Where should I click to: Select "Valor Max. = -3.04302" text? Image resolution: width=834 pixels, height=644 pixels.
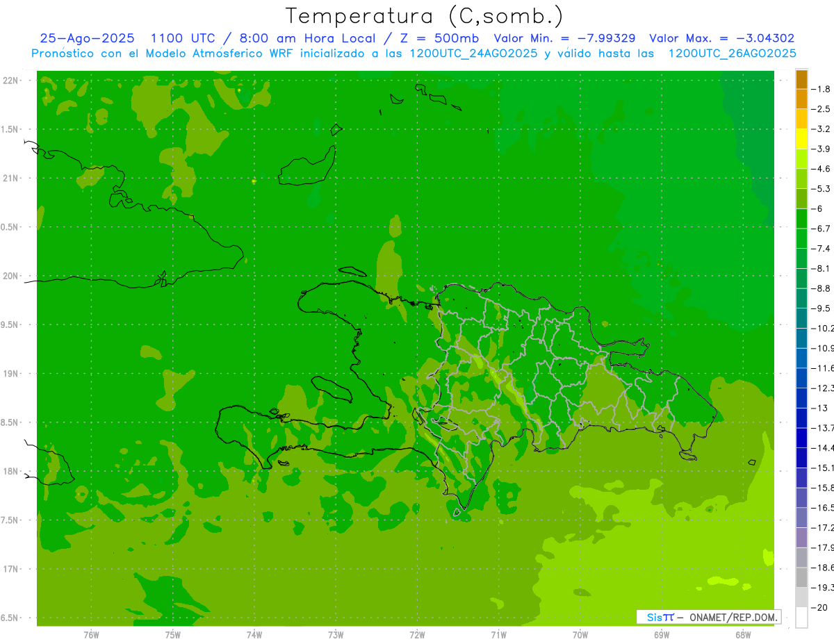pyautogui.click(x=721, y=38)
